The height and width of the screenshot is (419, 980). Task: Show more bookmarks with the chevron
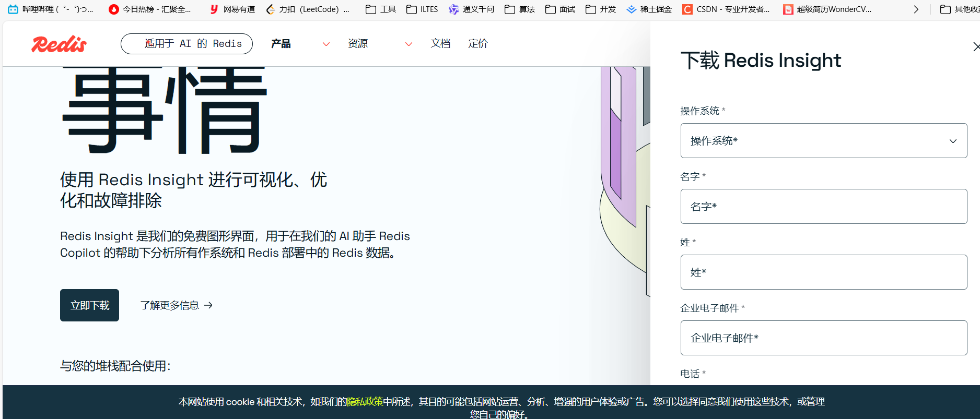click(916, 9)
